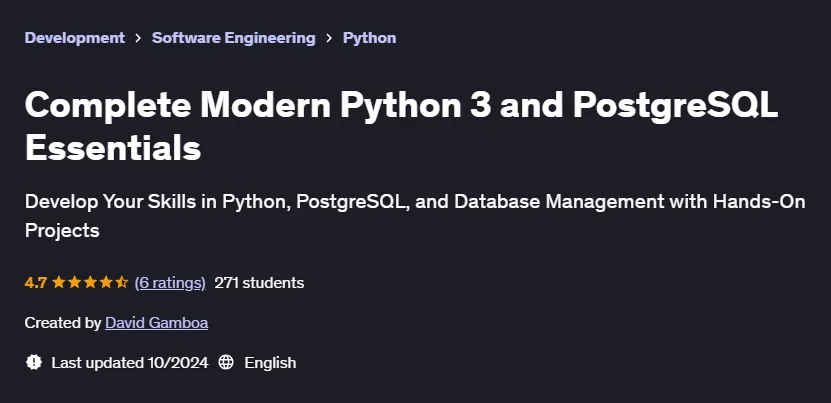Screen dimensions: 831x403
Task: Click the Last updated 10/2024 text
Action: point(130,363)
